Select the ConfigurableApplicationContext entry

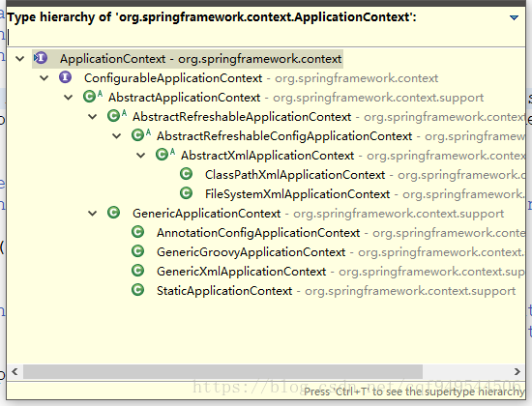261,78
